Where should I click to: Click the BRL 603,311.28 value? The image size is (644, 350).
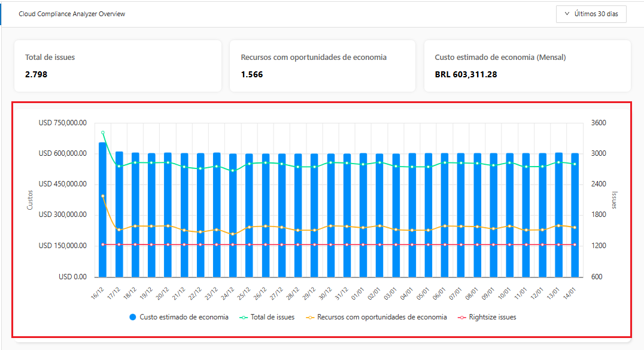pyautogui.click(x=466, y=75)
